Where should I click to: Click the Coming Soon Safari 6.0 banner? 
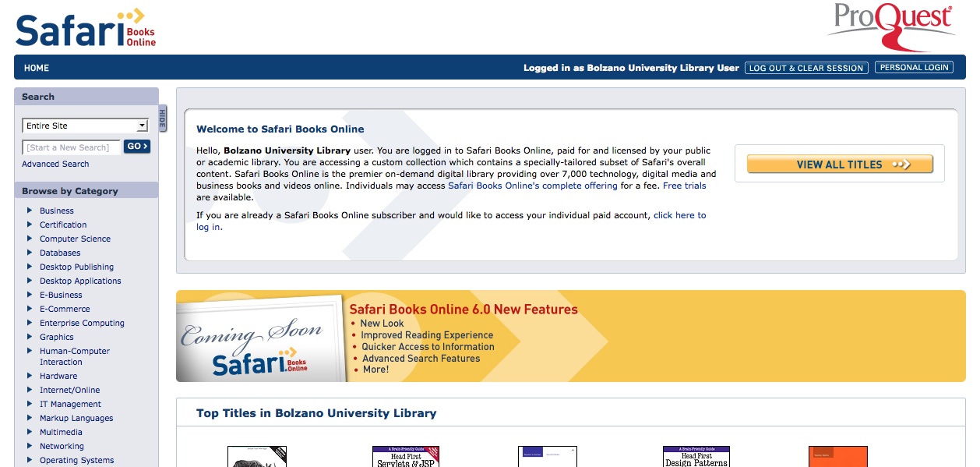[x=570, y=336]
